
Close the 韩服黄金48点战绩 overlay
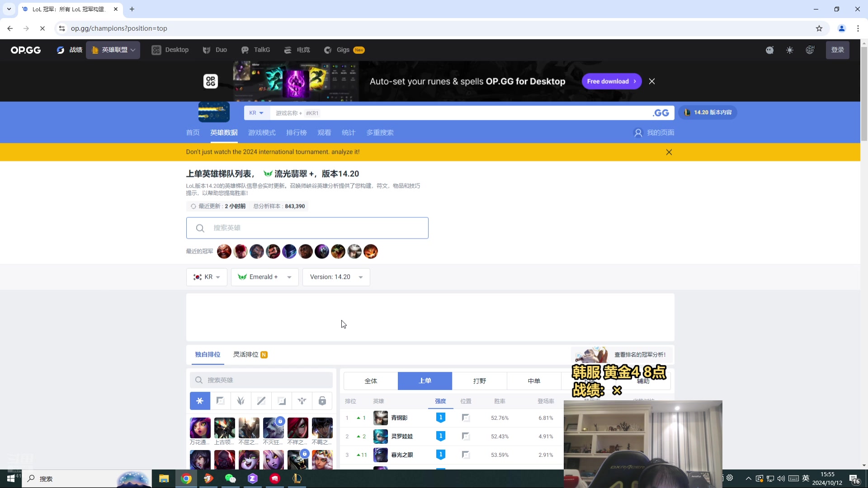coord(618,391)
